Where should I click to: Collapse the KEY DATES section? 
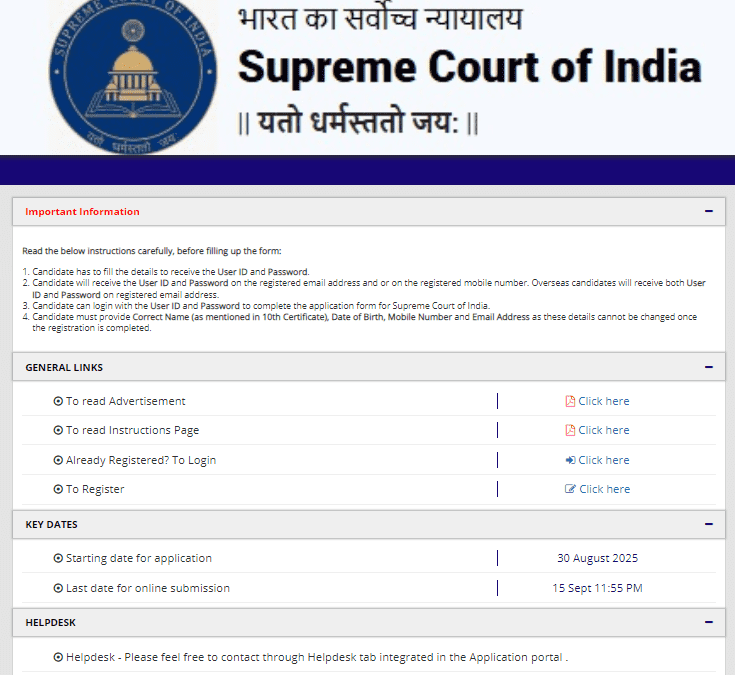click(x=708, y=524)
